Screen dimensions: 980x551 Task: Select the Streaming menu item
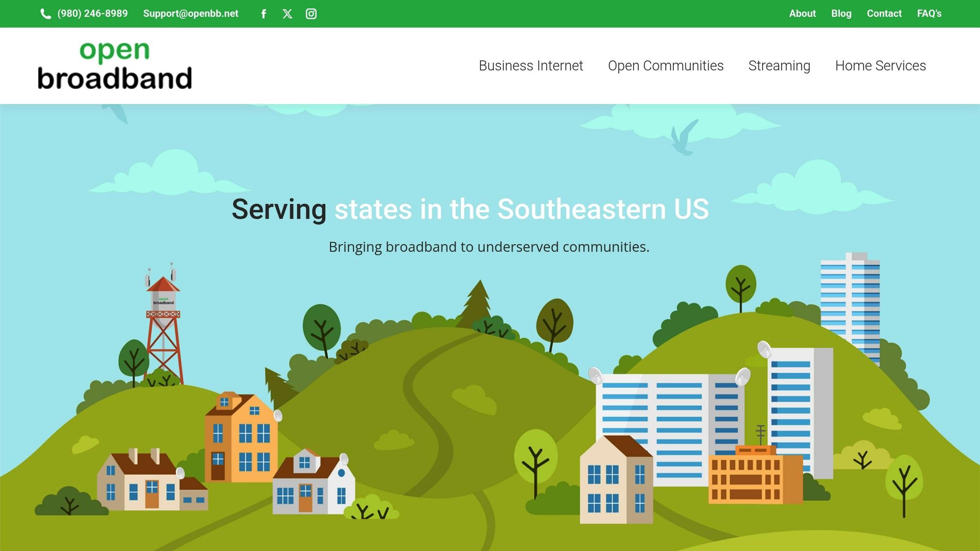coord(779,66)
